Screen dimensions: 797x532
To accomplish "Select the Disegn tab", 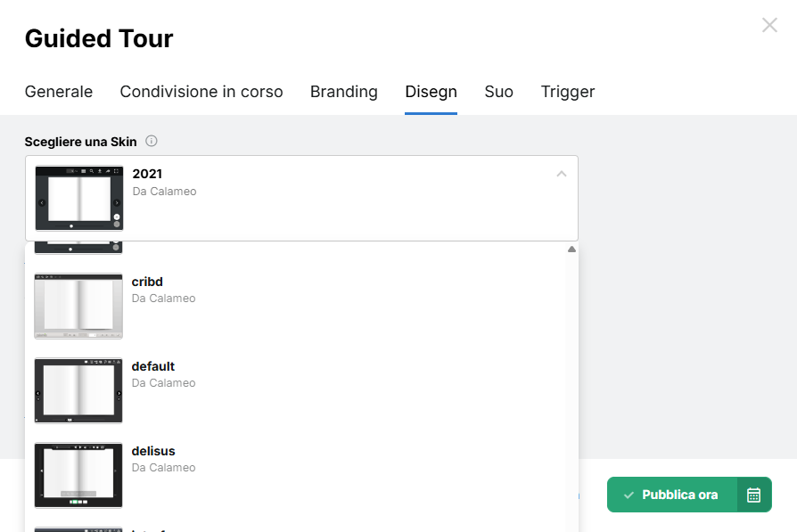I will (431, 92).
